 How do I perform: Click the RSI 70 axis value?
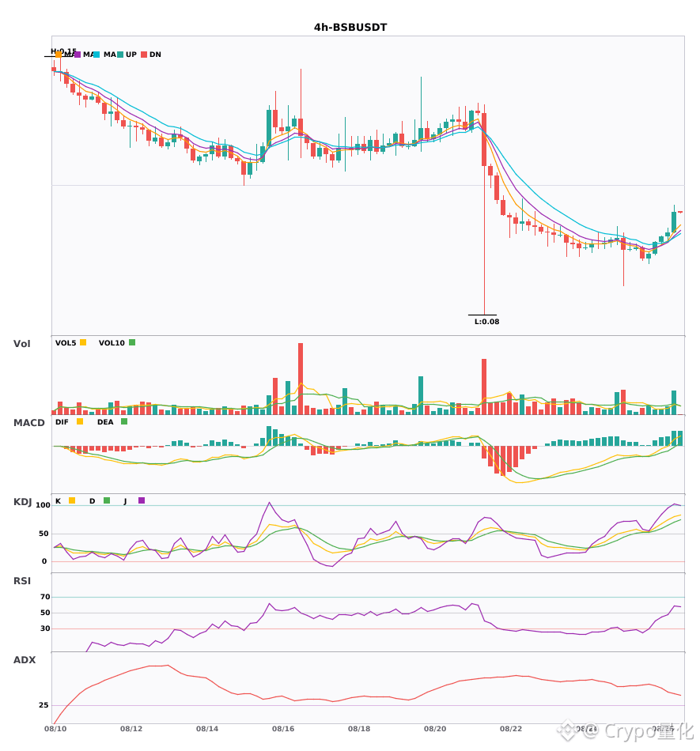coord(45,597)
